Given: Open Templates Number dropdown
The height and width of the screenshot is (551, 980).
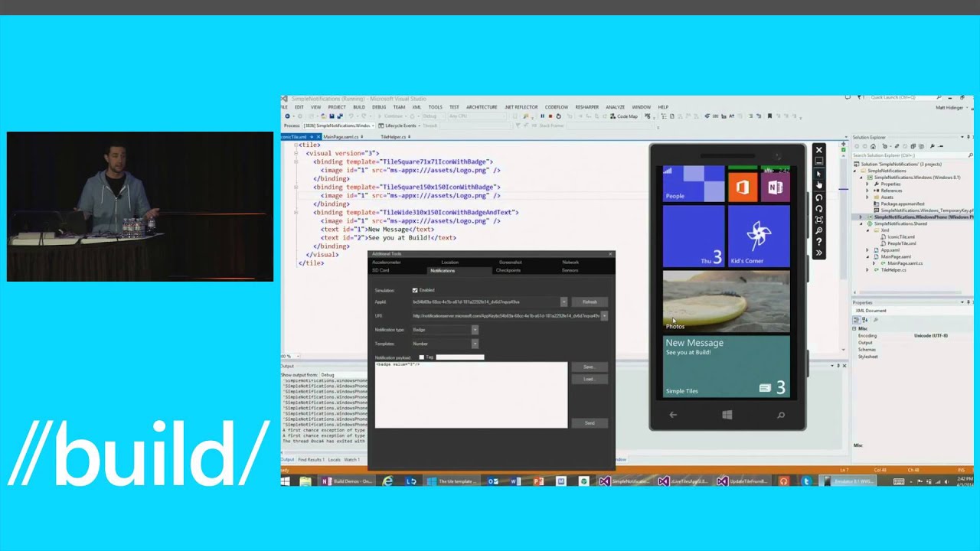Looking at the screenshot, I should pyautogui.click(x=475, y=344).
